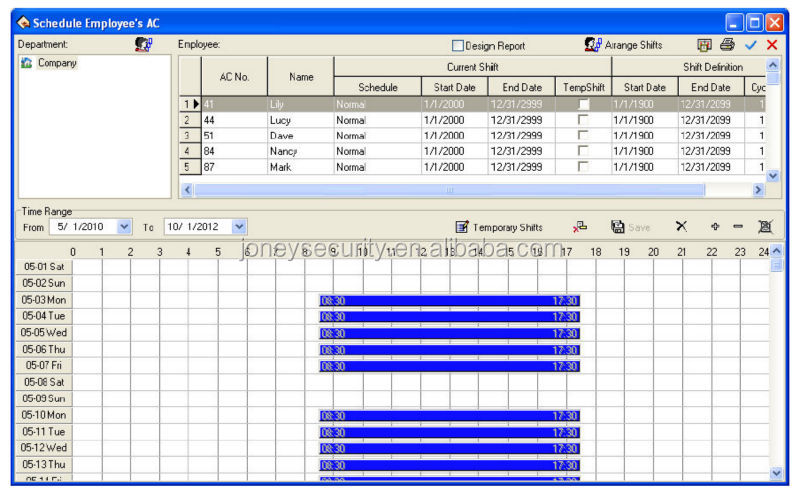Screen dimensions: 800x497
Task: Open the To date dropdown
Action: coord(239,227)
